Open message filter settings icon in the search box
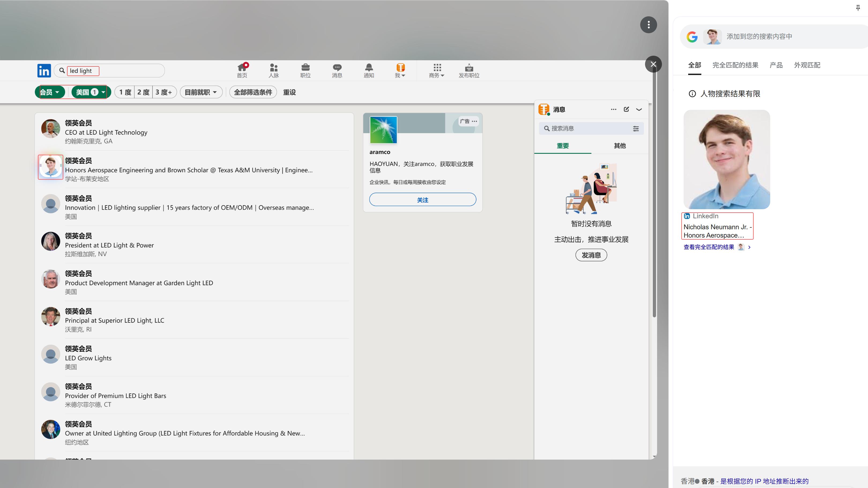 pos(636,129)
